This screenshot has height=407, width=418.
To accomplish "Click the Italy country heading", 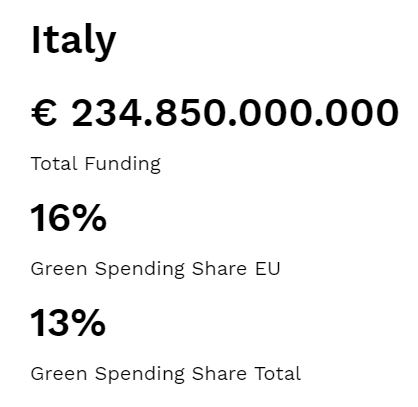I will tap(73, 42).
